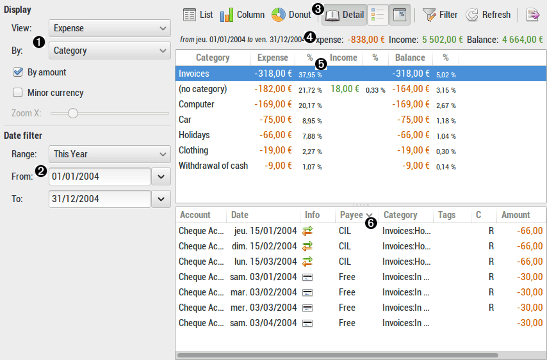Screen dimensions: 547x360
Task: Click the 18,00 € income value
Action: click(345, 89)
